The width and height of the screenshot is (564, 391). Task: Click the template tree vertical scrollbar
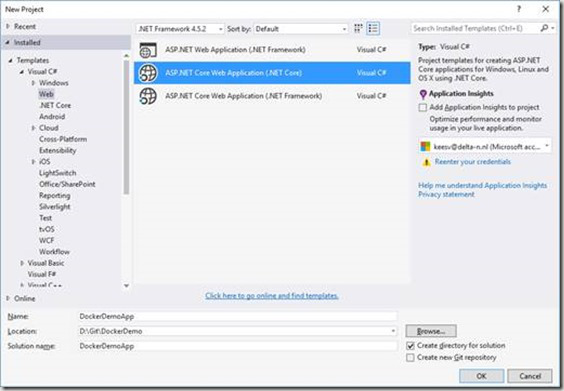126,128
